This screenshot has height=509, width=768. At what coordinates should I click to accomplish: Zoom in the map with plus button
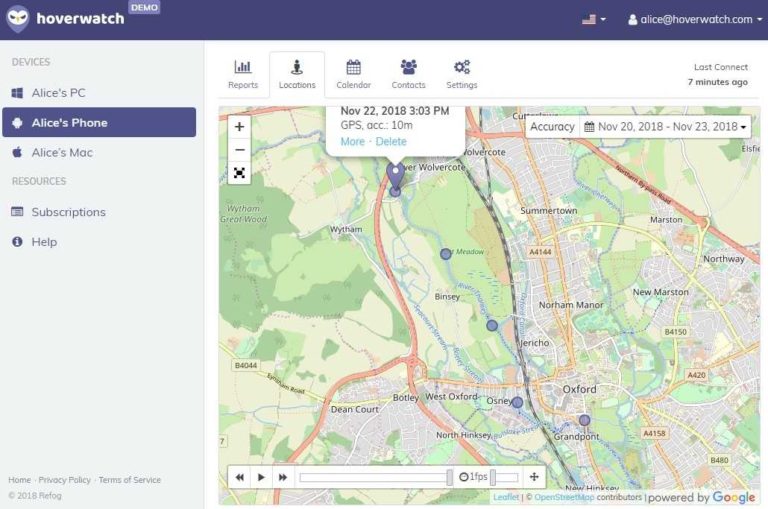240,127
